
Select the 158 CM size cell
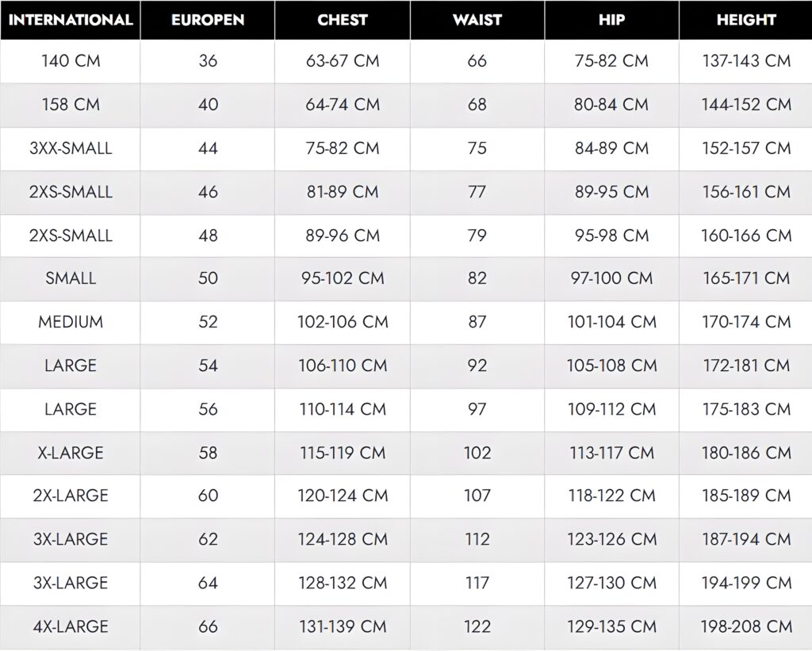[x=71, y=105]
